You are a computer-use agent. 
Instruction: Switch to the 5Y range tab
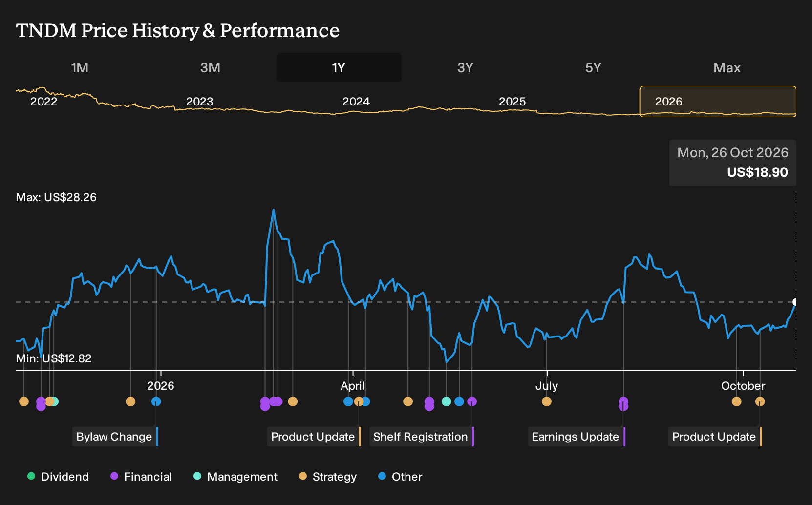click(x=593, y=67)
